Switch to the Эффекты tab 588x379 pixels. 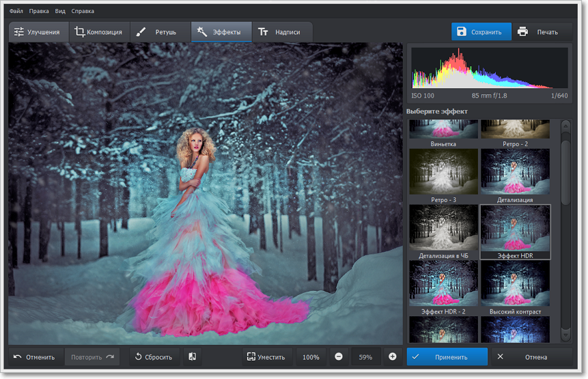pyautogui.click(x=221, y=32)
